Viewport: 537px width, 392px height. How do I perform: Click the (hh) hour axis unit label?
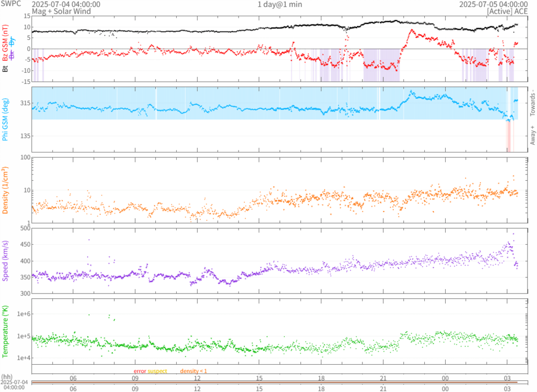(7, 377)
